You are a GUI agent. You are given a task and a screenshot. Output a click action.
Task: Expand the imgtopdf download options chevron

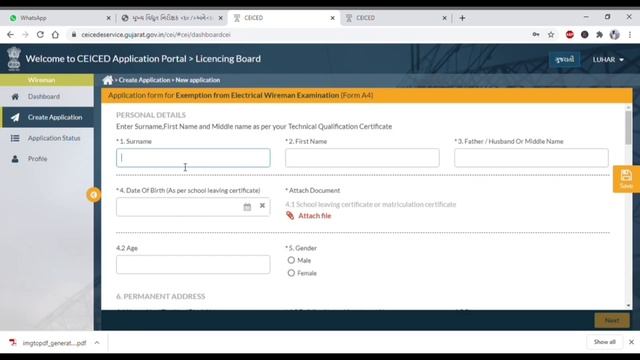(x=97, y=343)
